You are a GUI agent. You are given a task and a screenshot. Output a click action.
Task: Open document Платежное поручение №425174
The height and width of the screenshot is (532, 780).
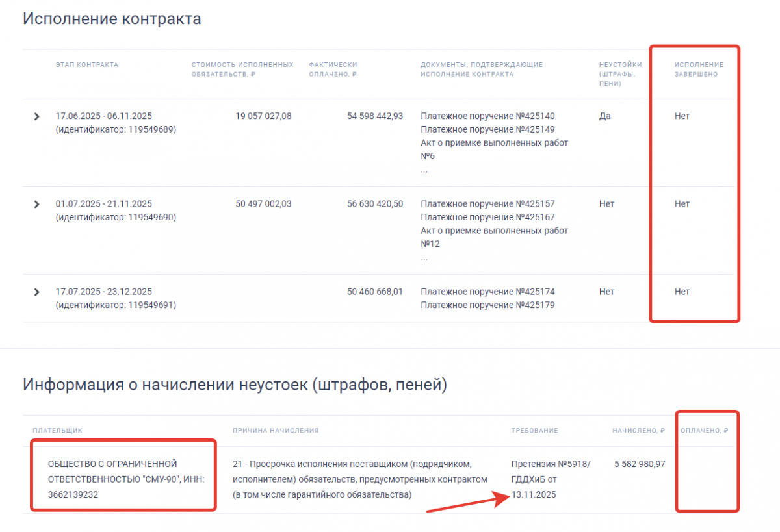(487, 292)
